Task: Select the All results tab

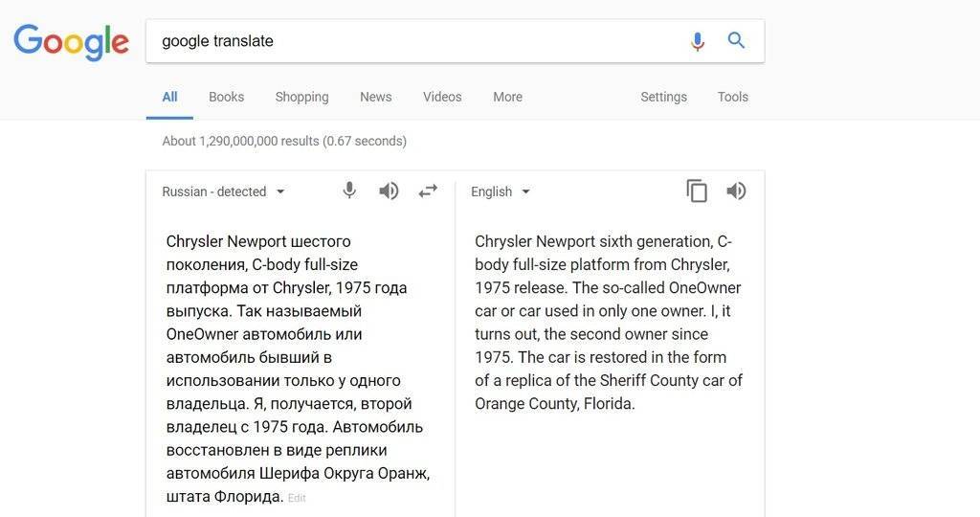Action: [169, 97]
